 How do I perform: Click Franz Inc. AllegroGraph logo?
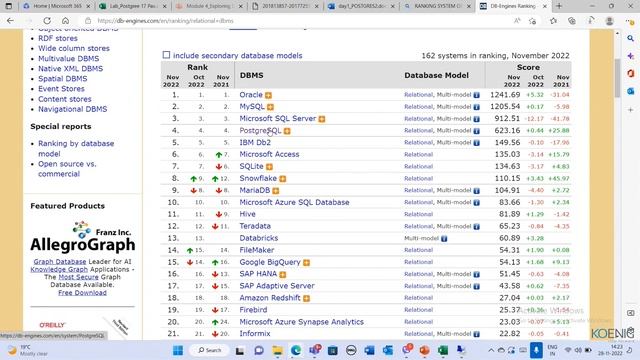[82, 237]
